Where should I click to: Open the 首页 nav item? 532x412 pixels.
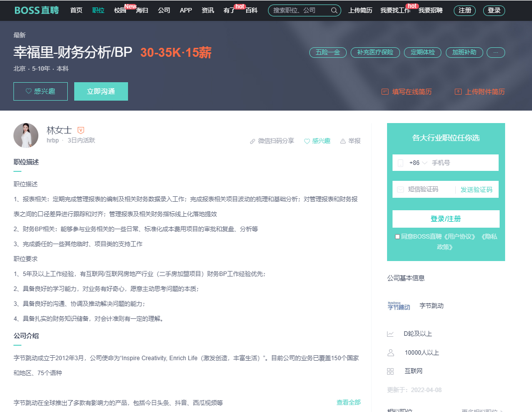76,10
